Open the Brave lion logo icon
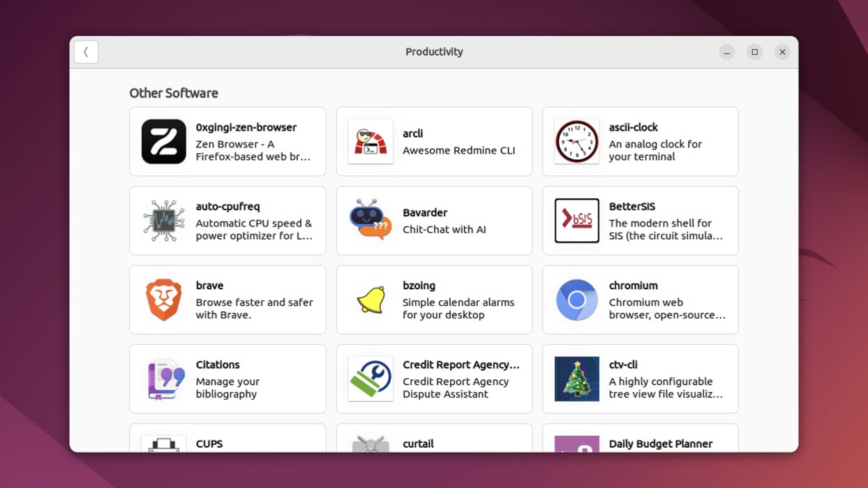Viewport: 868px width, 488px height. [163, 300]
